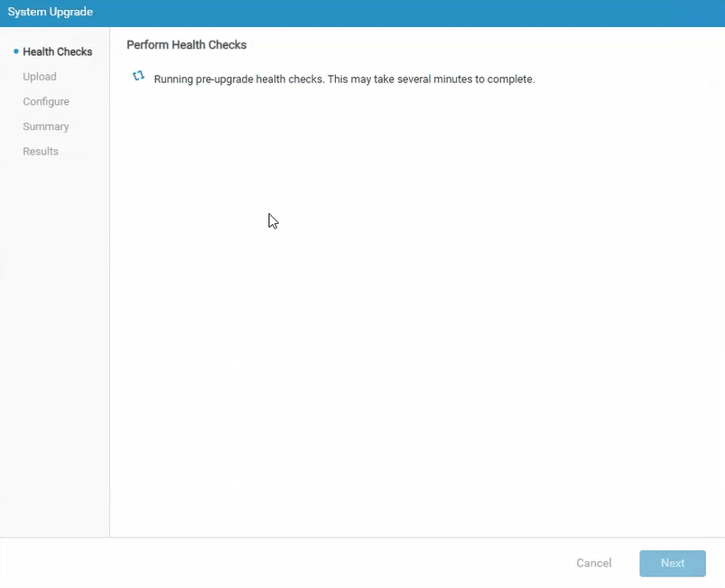Screen dimensions: 725x588
Task: Click the blue bullet next to Health Checks
Action: click(16, 51)
